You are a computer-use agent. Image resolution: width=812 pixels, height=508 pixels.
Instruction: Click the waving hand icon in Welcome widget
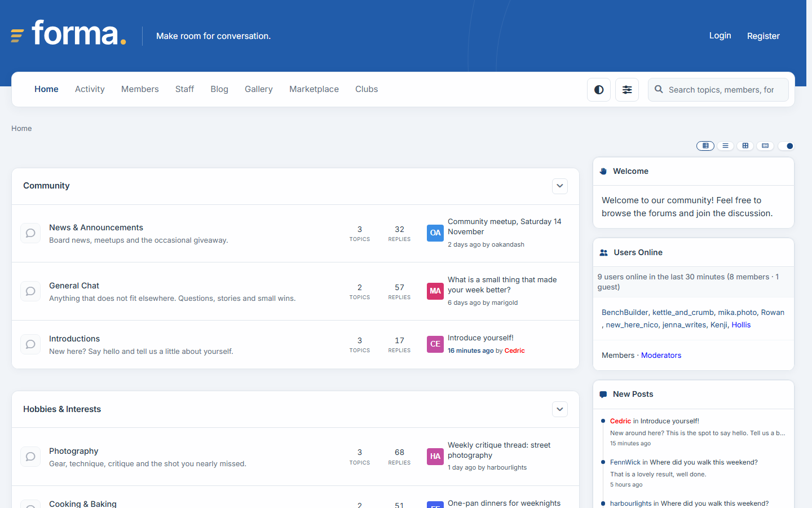tap(603, 171)
